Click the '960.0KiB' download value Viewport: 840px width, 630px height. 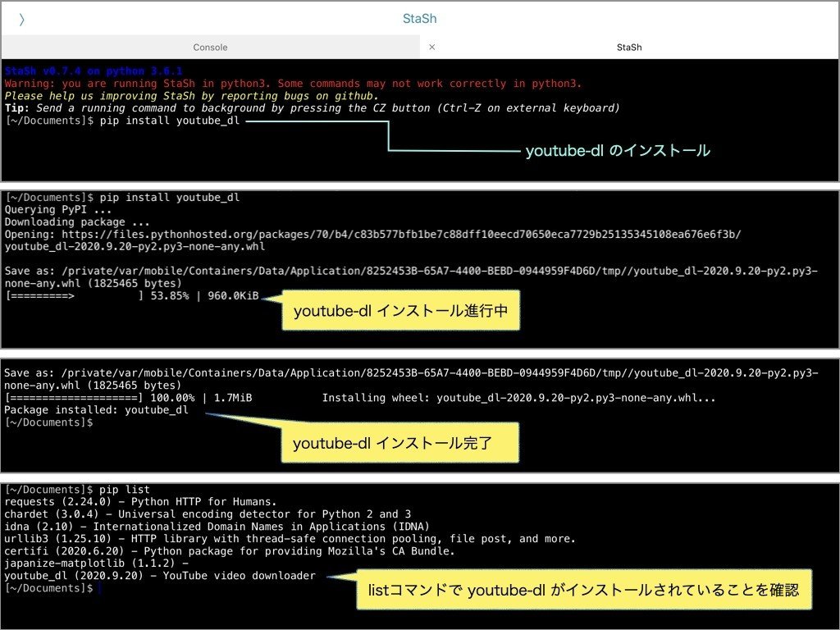coord(233,295)
